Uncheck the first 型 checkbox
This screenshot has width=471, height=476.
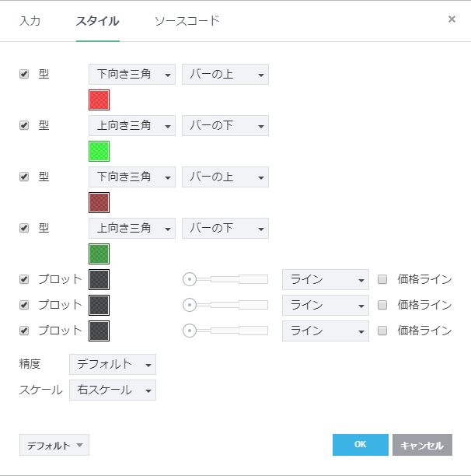click(x=24, y=74)
